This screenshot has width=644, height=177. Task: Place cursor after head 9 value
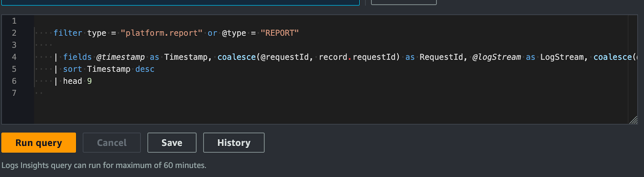(92, 81)
